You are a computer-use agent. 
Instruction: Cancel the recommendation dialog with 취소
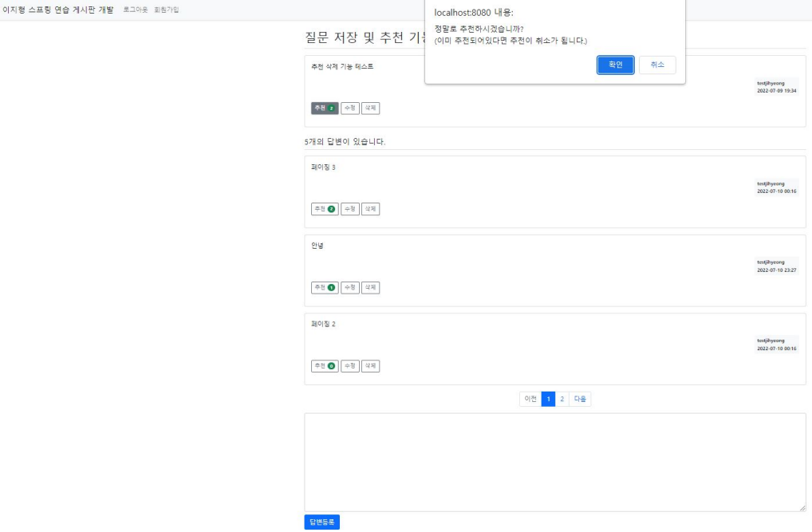[x=656, y=65]
